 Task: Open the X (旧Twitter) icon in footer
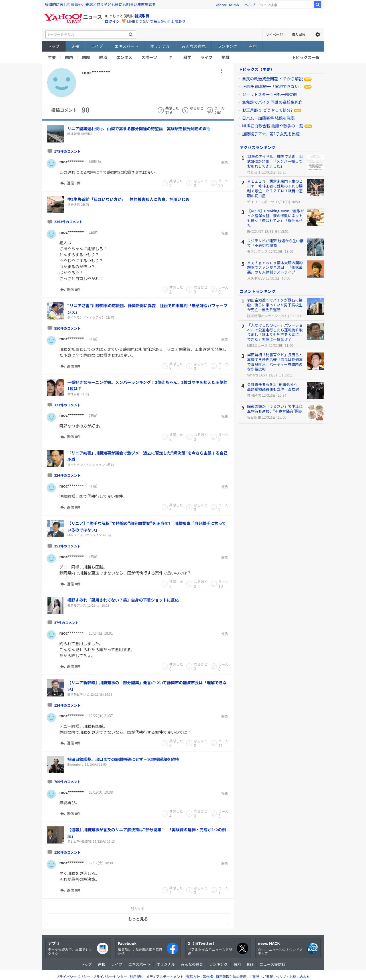pos(242,948)
